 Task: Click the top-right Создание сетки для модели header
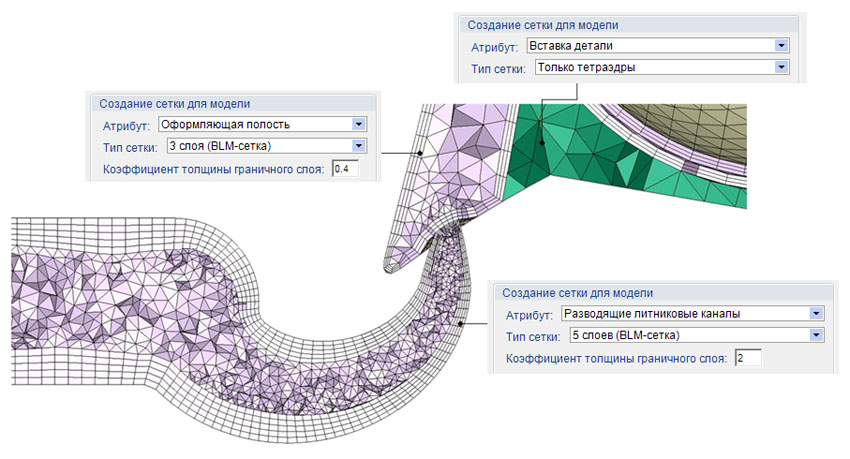pos(543,25)
